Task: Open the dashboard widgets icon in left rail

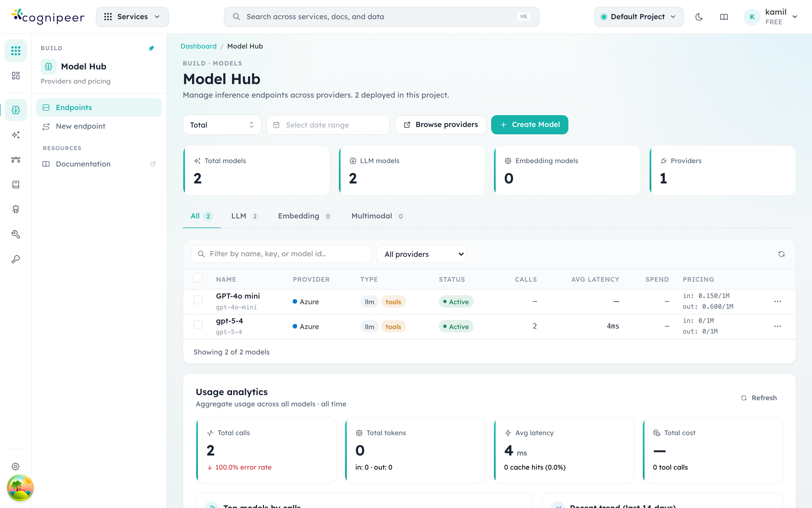Action: (x=16, y=76)
